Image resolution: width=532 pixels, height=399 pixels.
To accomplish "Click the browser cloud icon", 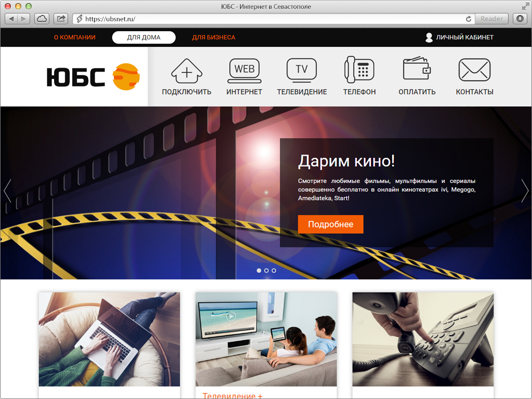I will (42, 18).
